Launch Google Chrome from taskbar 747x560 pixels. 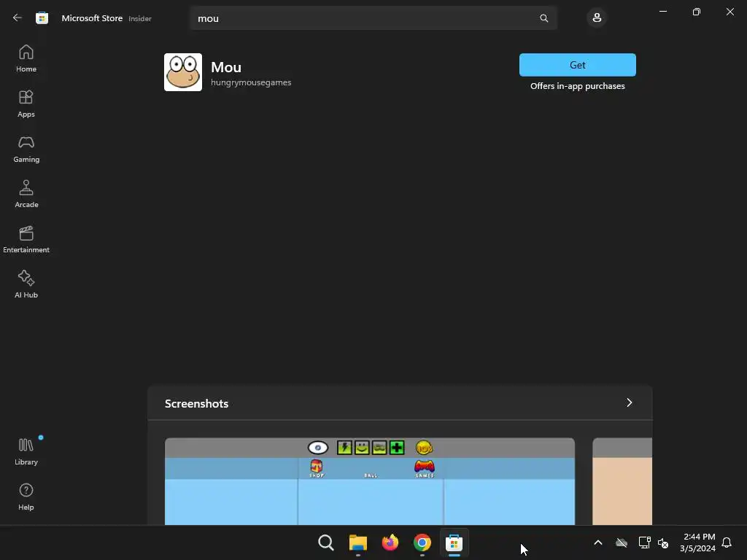tap(422, 542)
